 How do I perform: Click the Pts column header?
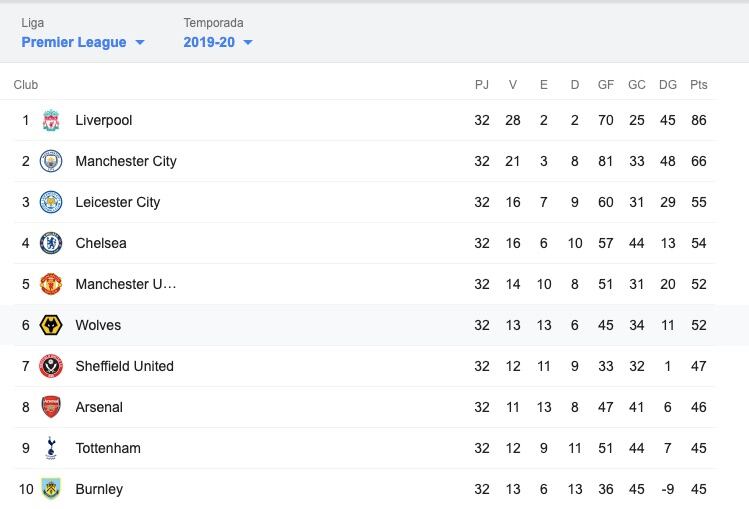(x=698, y=85)
